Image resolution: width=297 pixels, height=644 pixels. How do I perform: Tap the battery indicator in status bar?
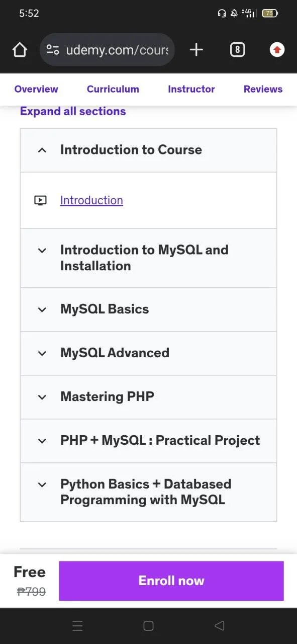(x=270, y=14)
